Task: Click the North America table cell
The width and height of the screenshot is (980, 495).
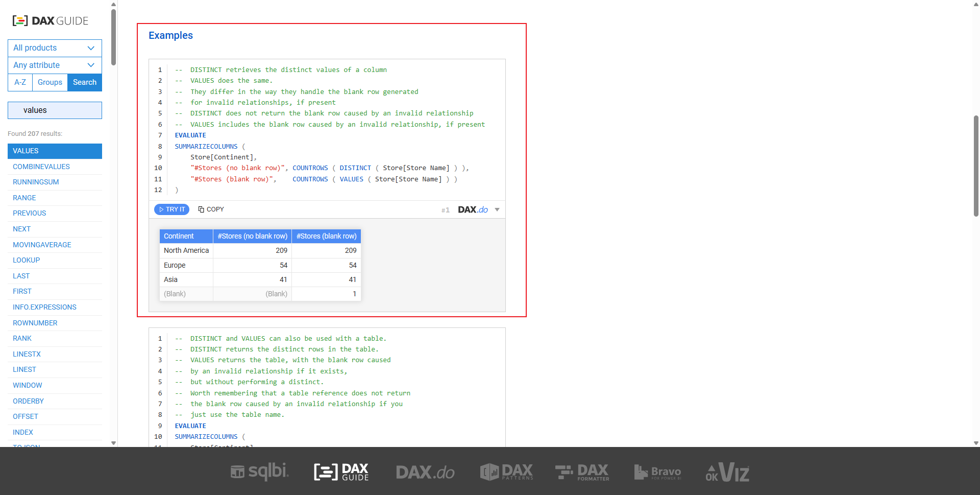Action: 186,251
